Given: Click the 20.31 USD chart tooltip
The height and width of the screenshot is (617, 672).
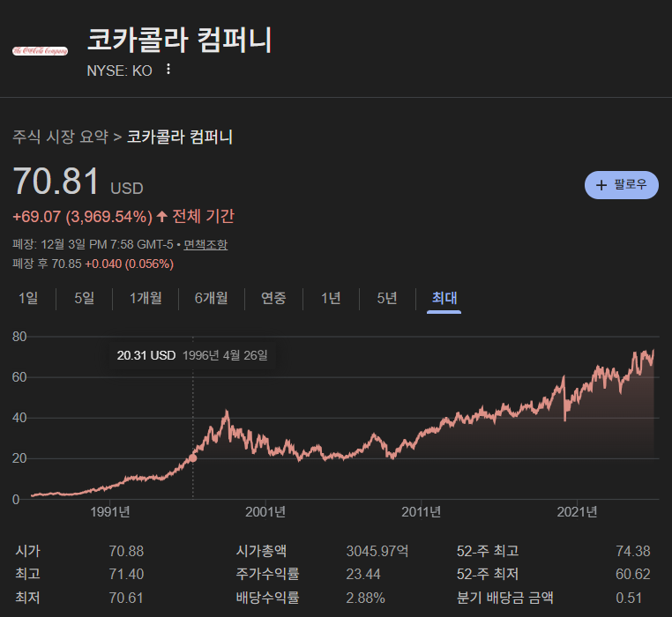Looking at the screenshot, I should click(x=192, y=355).
